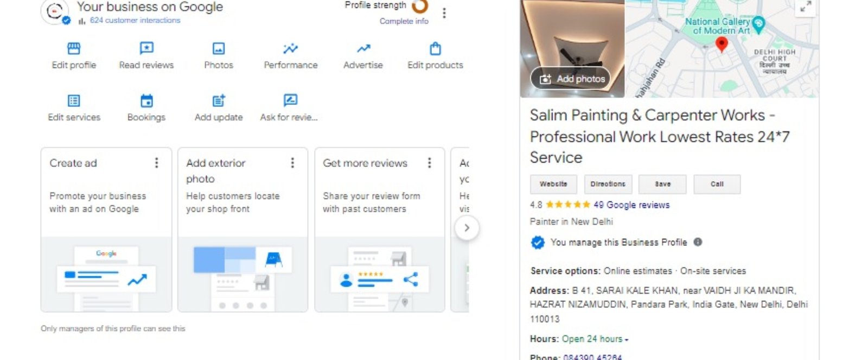Open Edit profile storefront icon

click(x=74, y=49)
